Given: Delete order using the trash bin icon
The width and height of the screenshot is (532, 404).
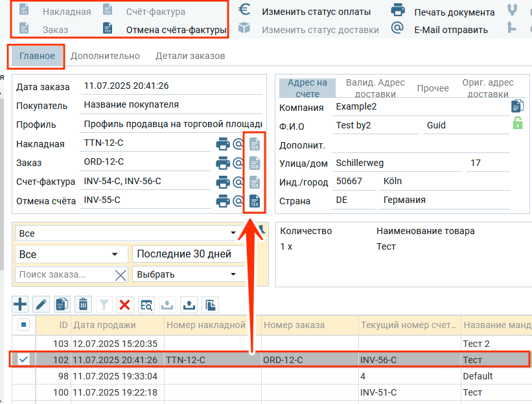Looking at the screenshot, I should click(x=83, y=304).
